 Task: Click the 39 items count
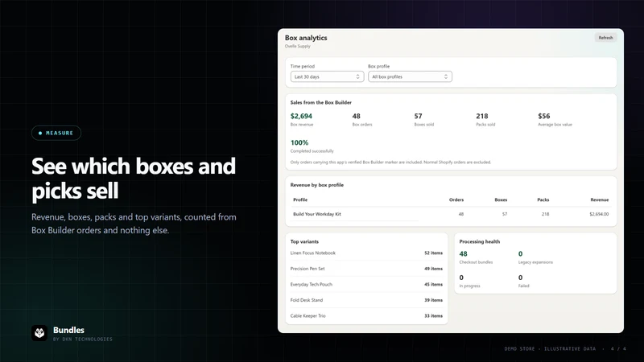(x=433, y=300)
